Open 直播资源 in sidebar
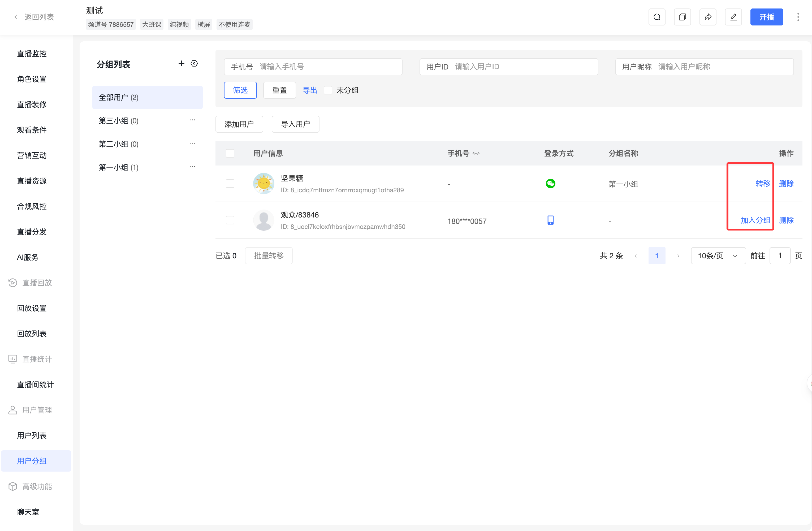Screen dimensions: 812x531 32,181
